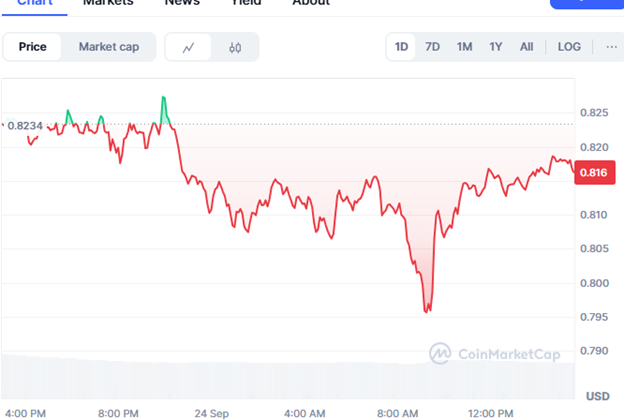The height and width of the screenshot is (420, 624).
Task: View the About tab
Action: (311, 3)
